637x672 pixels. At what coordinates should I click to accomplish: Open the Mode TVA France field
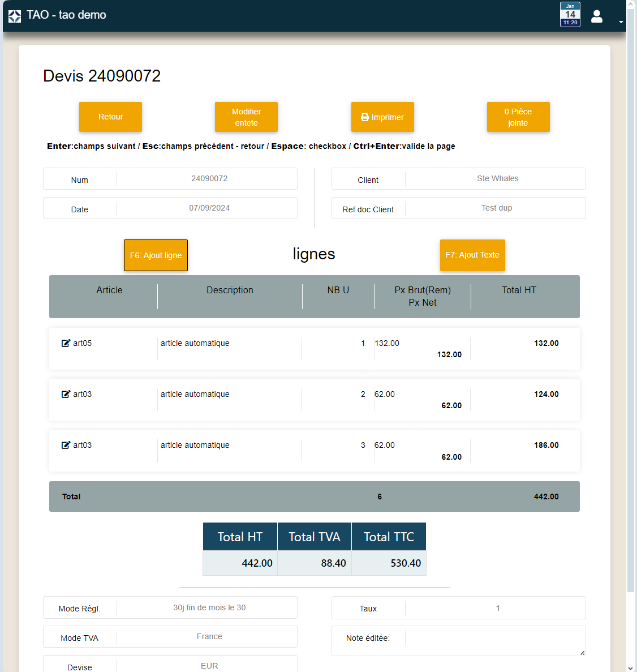pyautogui.click(x=209, y=637)
